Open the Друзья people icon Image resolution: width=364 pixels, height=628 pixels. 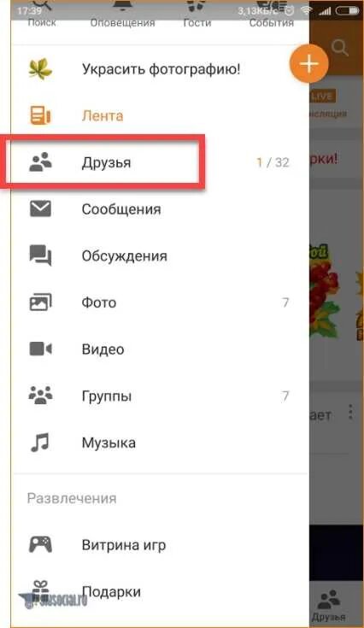click(x=40, y=162)
